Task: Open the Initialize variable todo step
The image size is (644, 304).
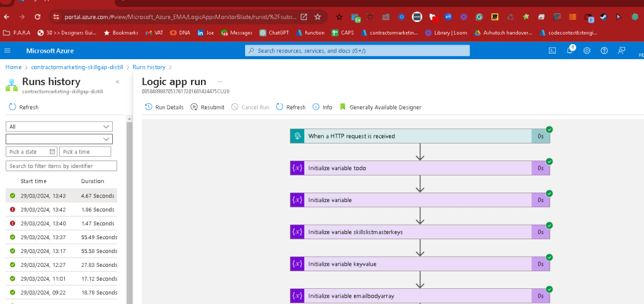Action: click(x=420, y=168)
